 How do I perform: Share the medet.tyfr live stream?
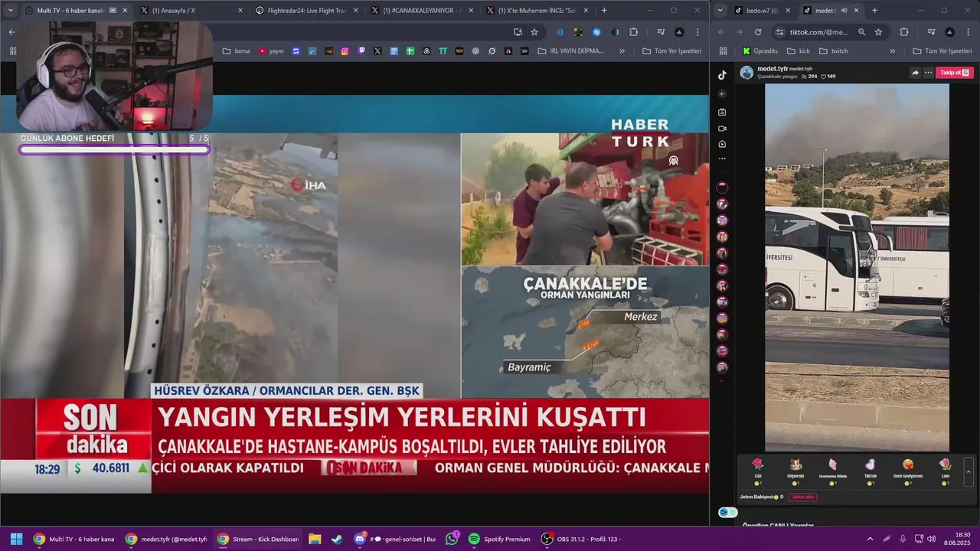coord(915,73)
